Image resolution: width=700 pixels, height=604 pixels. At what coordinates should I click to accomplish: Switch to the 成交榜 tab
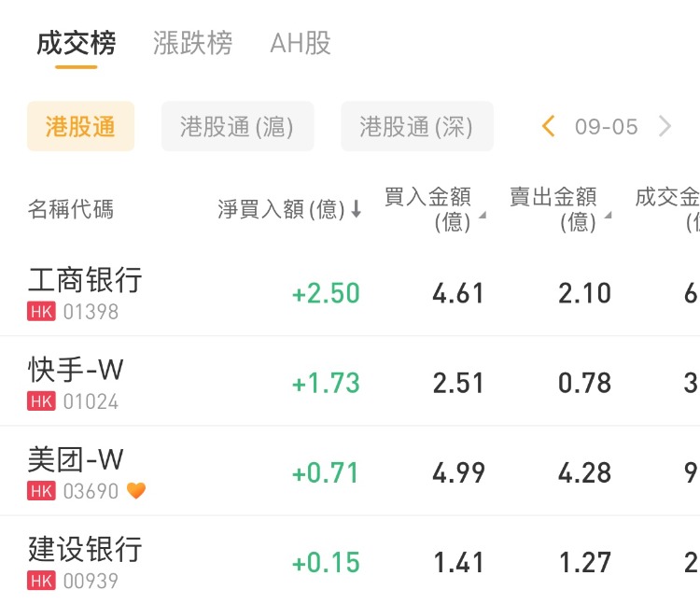[77, 44]
